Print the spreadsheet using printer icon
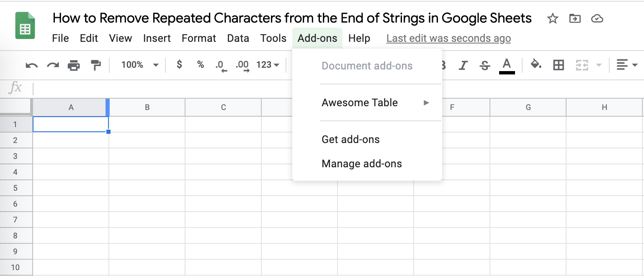 [x=74, y=65]
